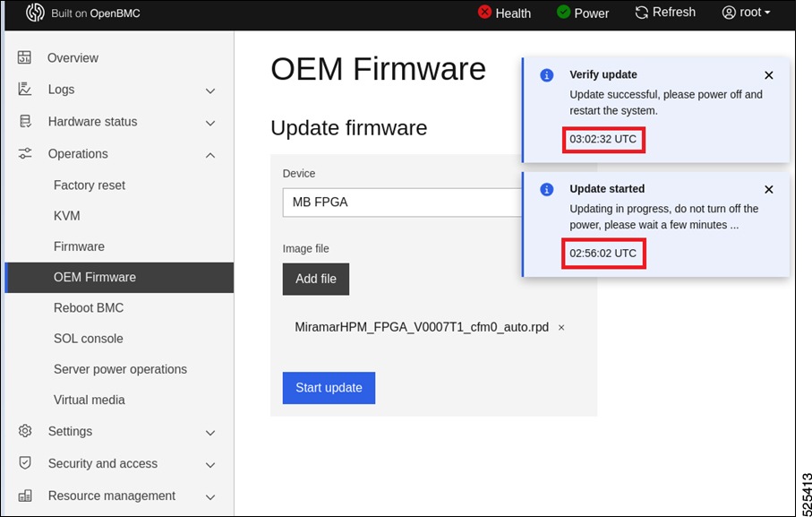Collapse the Operations menu chevron
This screenshot has height=517, width=812.
click(210, 155)
